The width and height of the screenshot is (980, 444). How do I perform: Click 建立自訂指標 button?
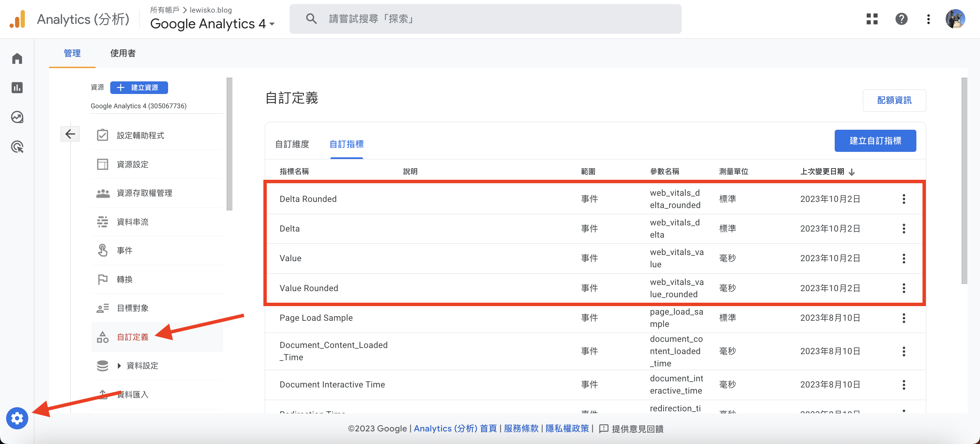(875, 141)
